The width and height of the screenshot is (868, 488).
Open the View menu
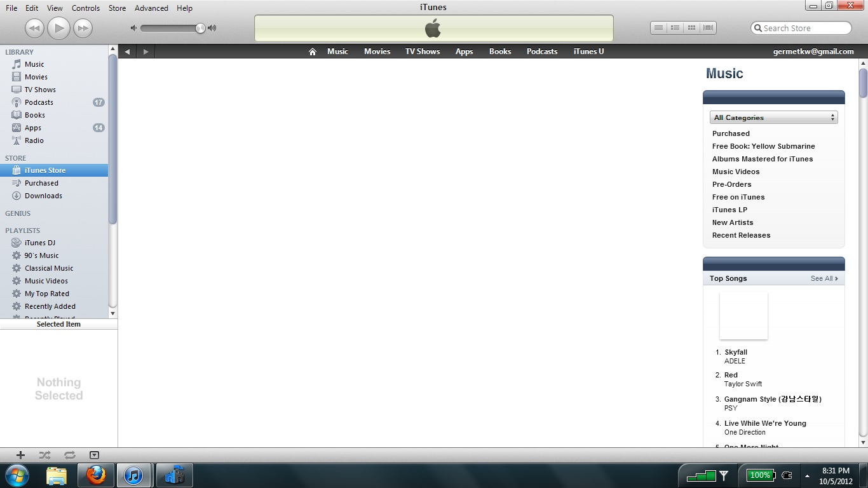[55, 8]
